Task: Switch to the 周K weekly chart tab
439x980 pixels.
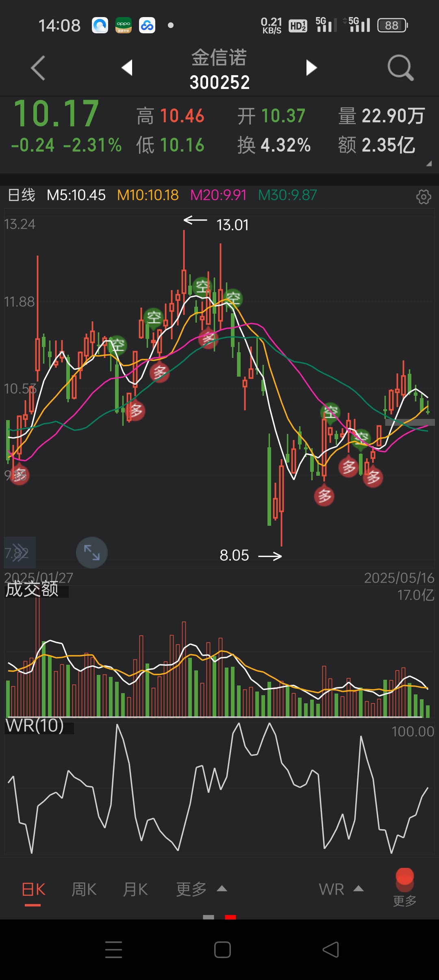Action: (x=84, y=889)
